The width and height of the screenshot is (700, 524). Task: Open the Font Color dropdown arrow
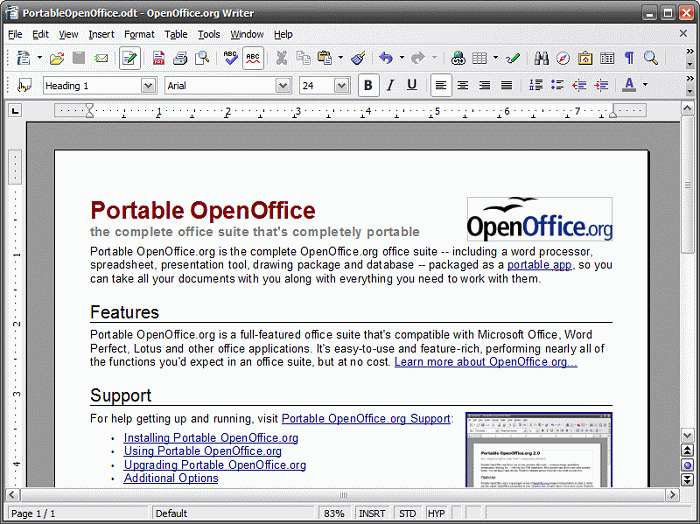645,84
